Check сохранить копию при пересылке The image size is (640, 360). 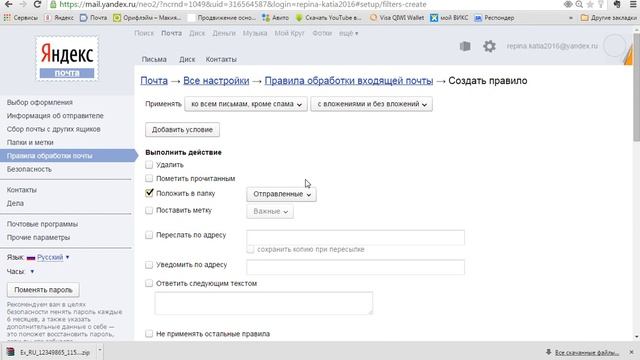click(x=250, y=249)
